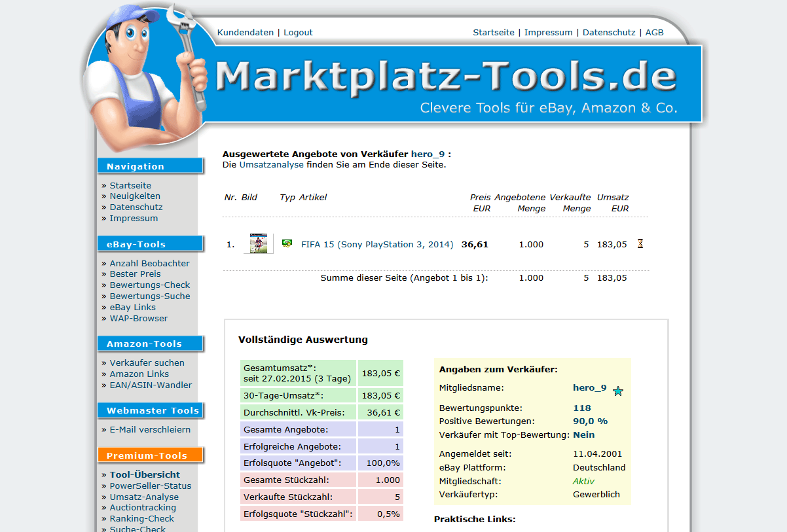This screenshot has width=787, height=532.
Task: Open Impressum in the top-right menu
Action: coord(549,32)
